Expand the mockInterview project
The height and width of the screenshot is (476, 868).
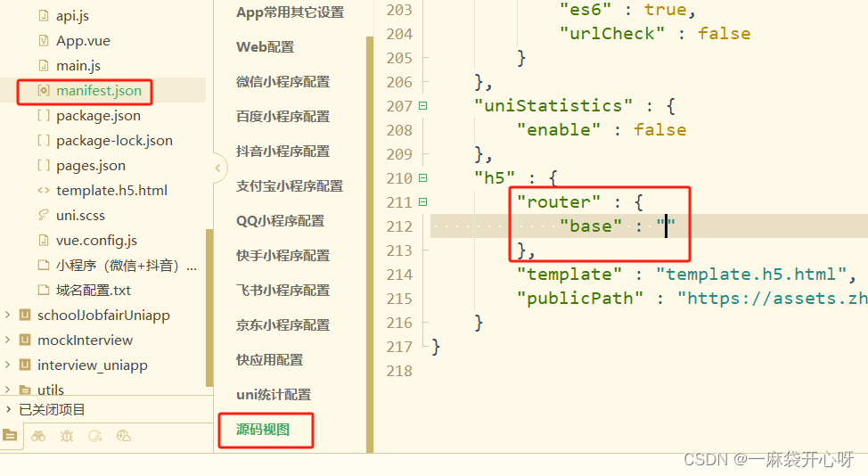[x=8, y=340]
